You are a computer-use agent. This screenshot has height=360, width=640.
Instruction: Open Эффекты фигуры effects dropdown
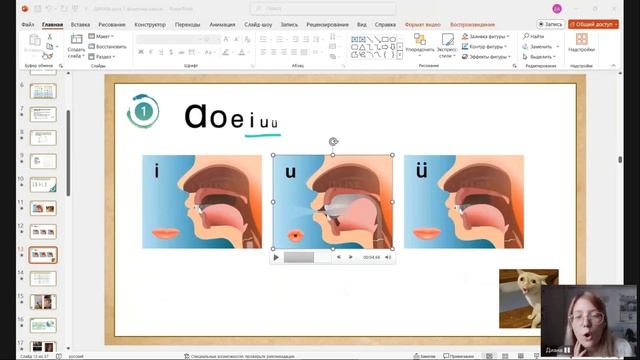point(486,57)
